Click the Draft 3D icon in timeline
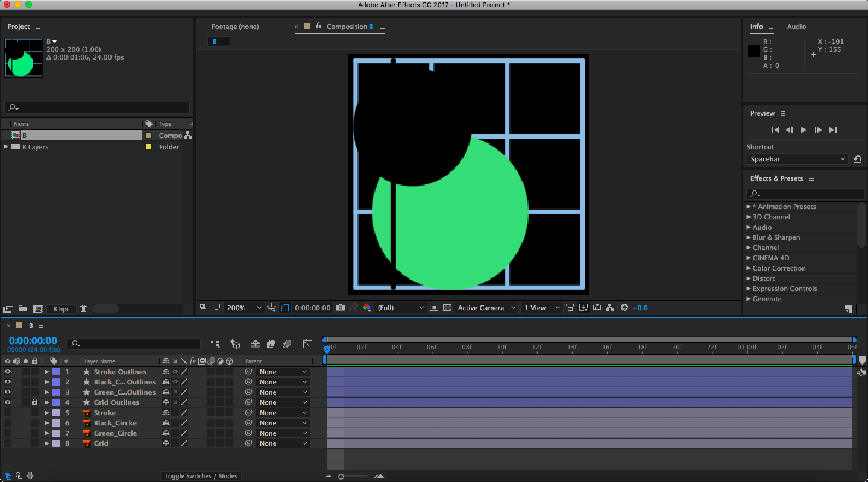 (x=236, y=344)
